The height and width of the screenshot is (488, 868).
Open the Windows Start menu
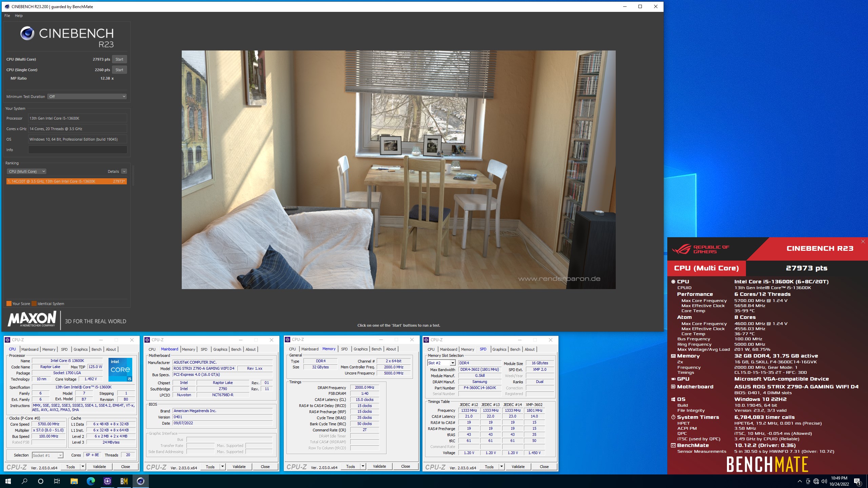[x=8, y=481]
